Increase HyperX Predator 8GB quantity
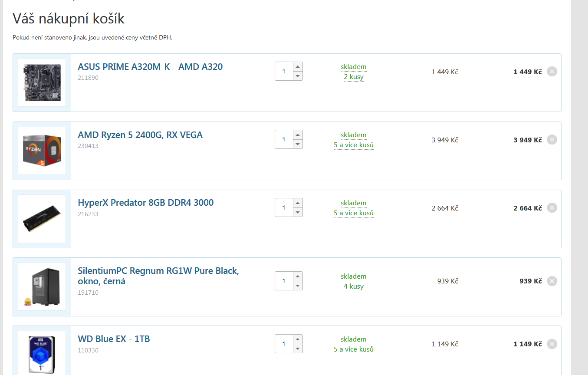The image size is (588, 375). [x=297, y=203]
